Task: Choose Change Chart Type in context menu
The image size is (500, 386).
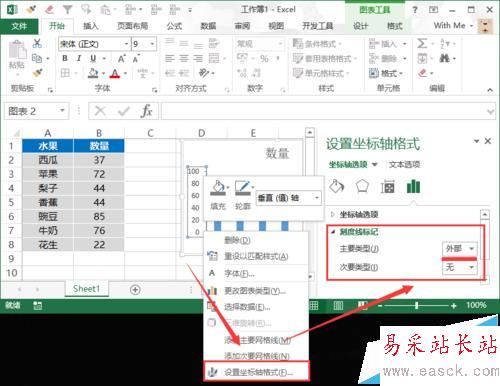Action: 255,291
